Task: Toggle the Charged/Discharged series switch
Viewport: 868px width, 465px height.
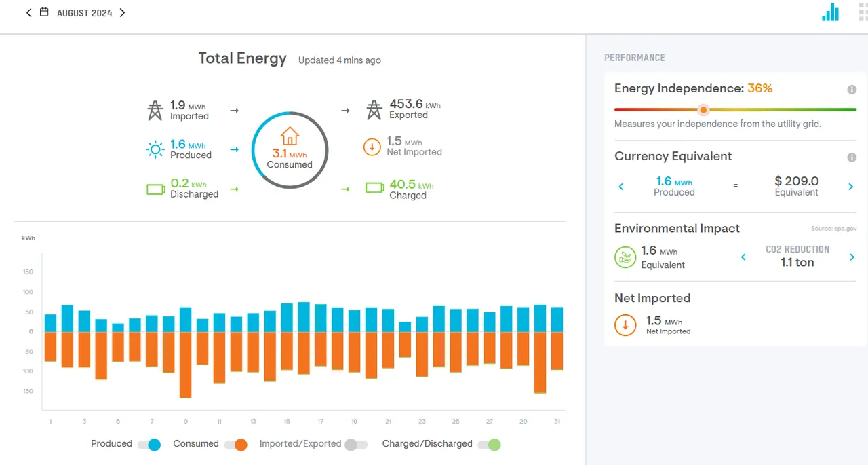Action: point(489,445)
